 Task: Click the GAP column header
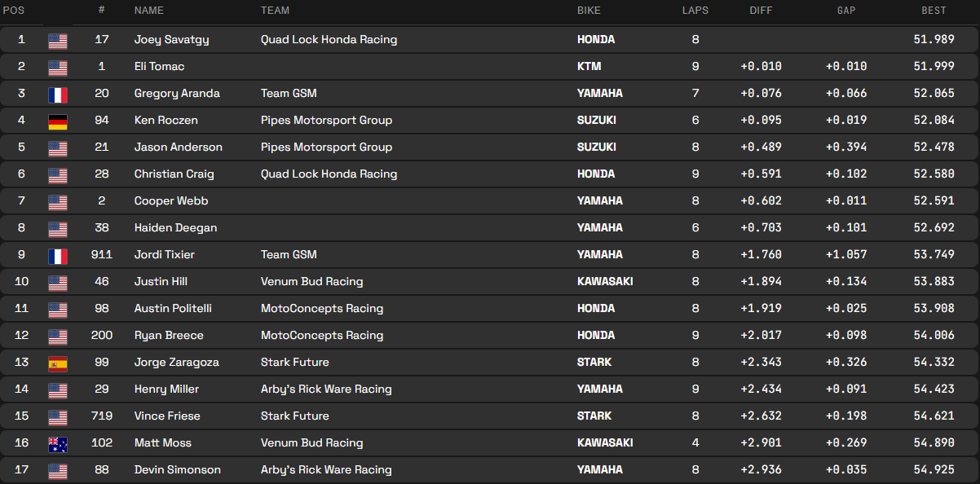point(846,11)
